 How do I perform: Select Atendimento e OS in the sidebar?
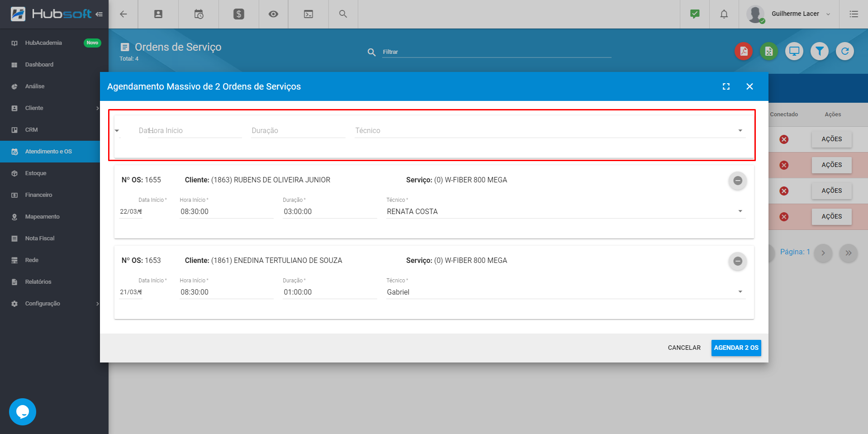(x=50, y=152)
